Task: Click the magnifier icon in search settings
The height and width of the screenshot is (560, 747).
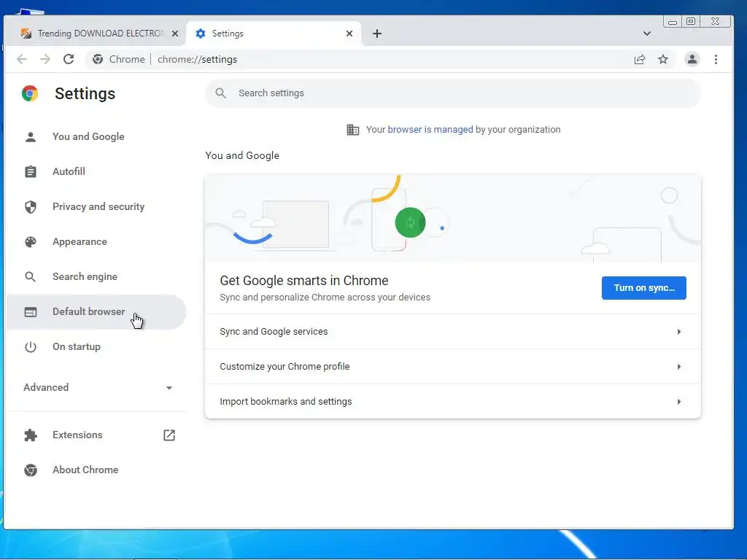Action: (220, 93)
